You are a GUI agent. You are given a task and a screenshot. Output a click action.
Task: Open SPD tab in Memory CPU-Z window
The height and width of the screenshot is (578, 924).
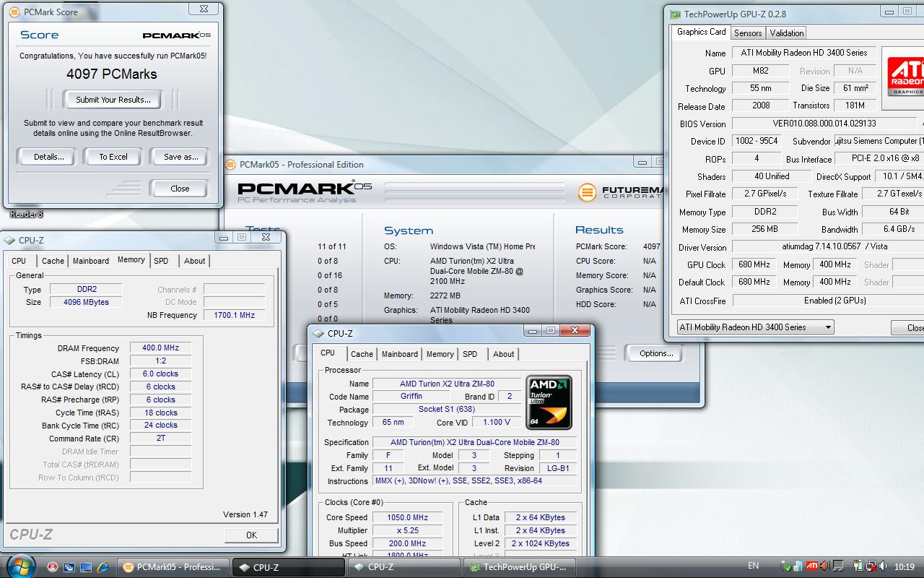(161, 261)
